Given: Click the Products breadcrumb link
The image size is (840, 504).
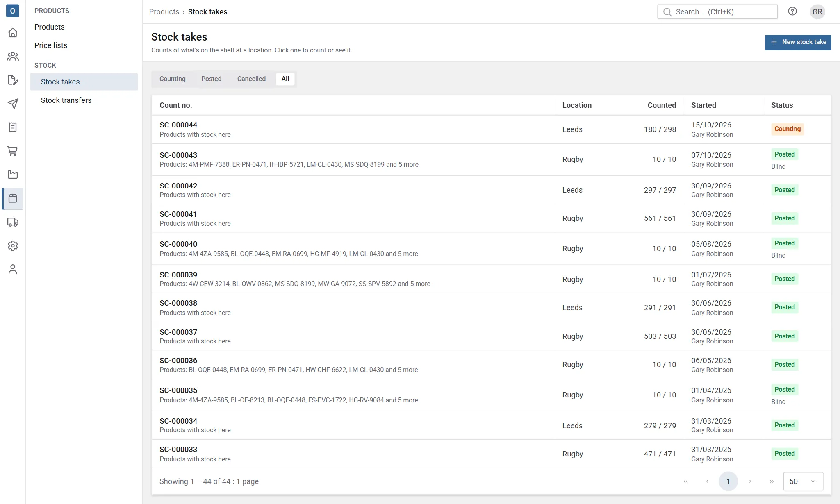Looking at the screenshot, I should point(164,11).
